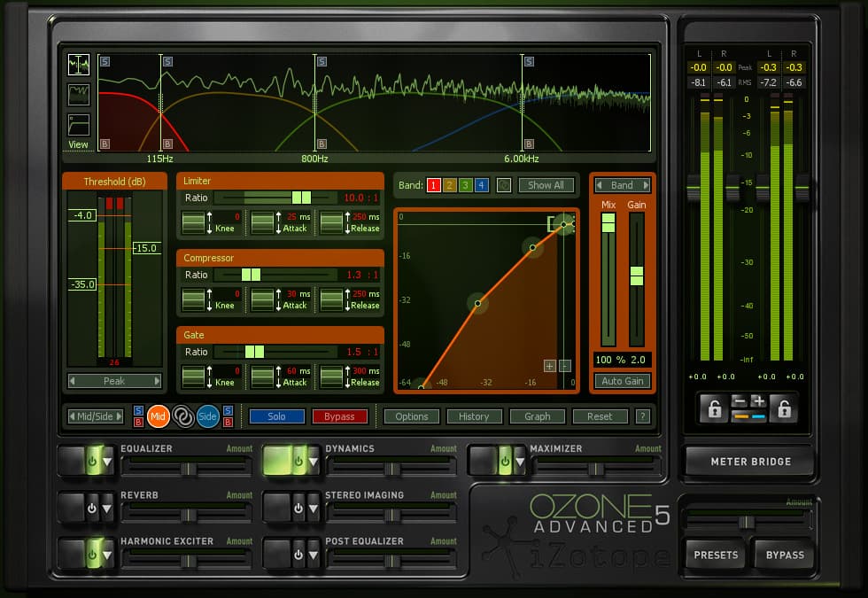This screenshot has width=868, height=598.
Task: Solo the band starting at the 115Hz crossover
Action: coord(167,61)
